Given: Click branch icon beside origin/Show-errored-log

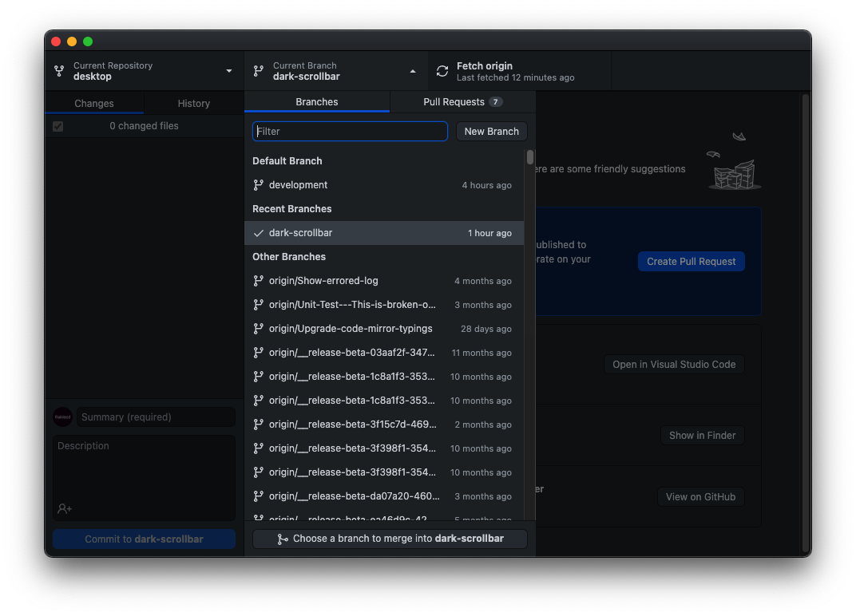Looking at the screenshot, I should [x=258, y=280].
